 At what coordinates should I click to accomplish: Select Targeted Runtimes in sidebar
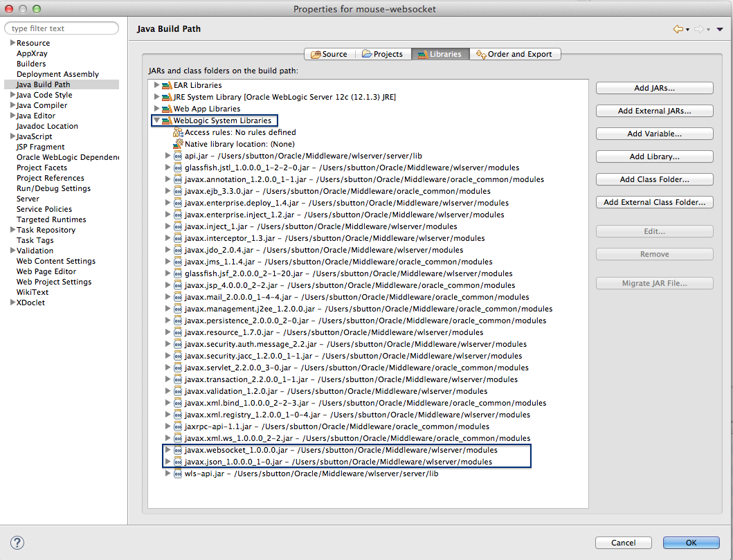click(x=51, y=219)
